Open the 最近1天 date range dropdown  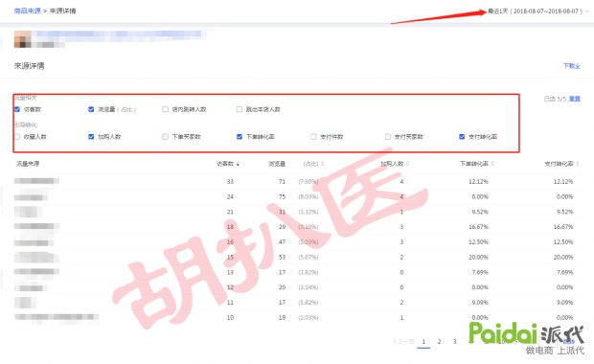point(538,11)
